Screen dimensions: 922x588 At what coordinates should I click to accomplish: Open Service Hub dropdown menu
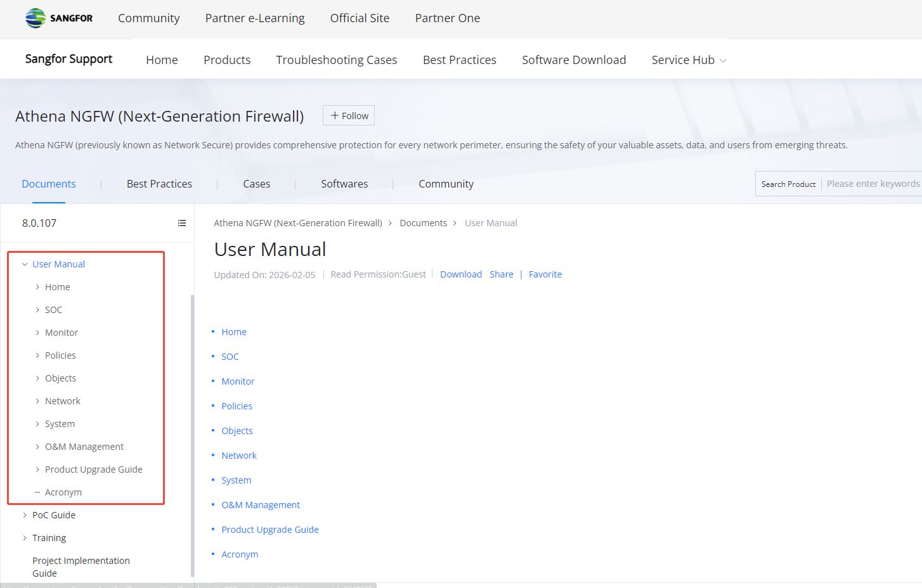[x=689, y=60]
